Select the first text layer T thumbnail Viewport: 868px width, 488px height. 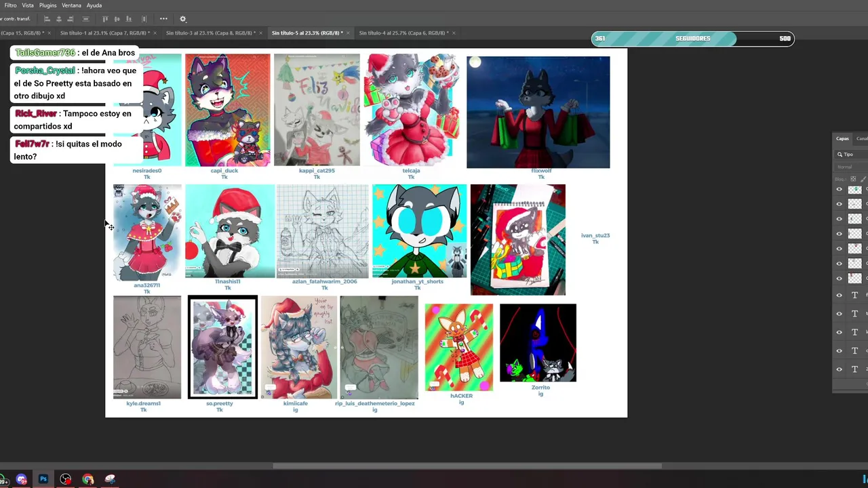coord(854,296)
